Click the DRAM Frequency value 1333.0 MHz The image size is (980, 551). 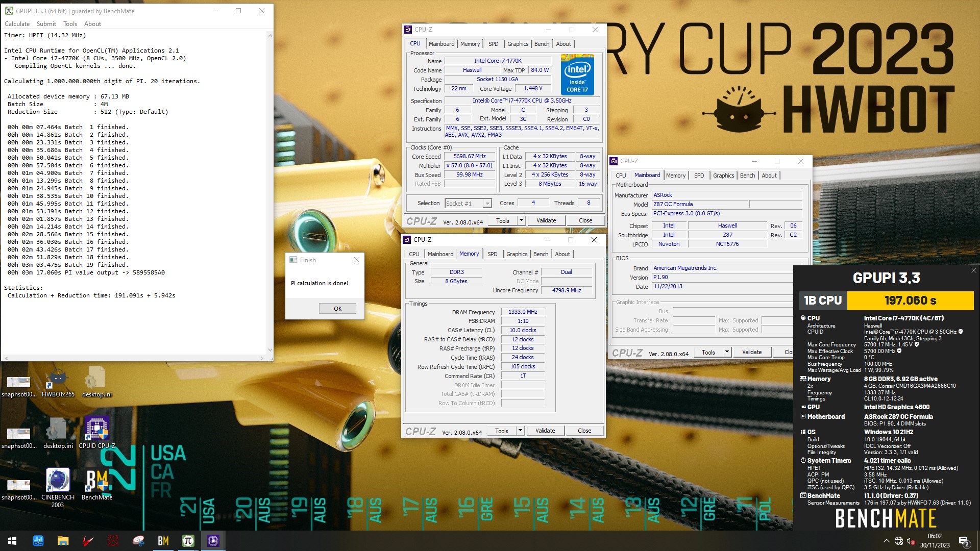tap(523, 312)
